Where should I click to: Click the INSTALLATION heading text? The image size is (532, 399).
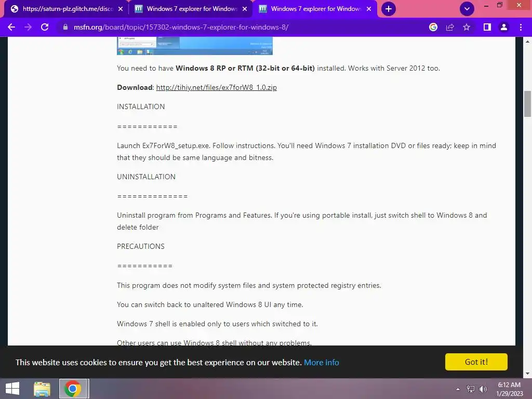[x=141, y=107]
